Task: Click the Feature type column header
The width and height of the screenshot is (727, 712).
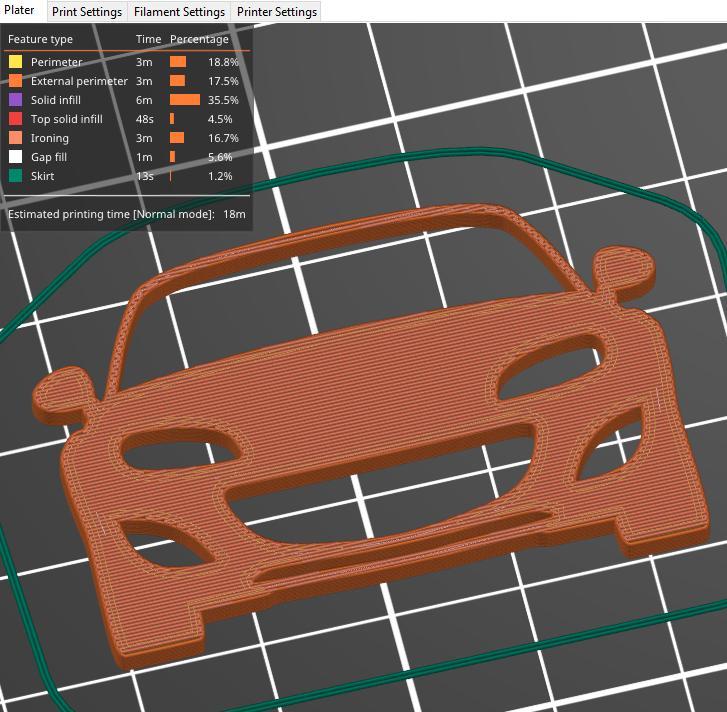Action: click(x=40, y=39)
